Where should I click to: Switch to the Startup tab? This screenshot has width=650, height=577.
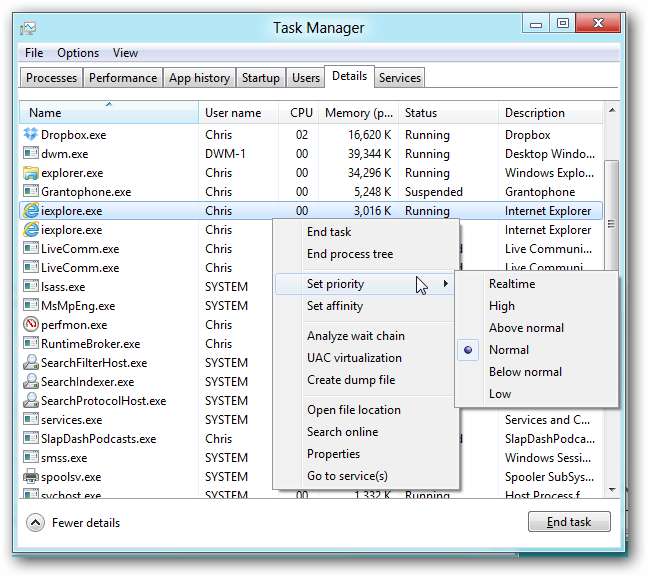(261, 78)
